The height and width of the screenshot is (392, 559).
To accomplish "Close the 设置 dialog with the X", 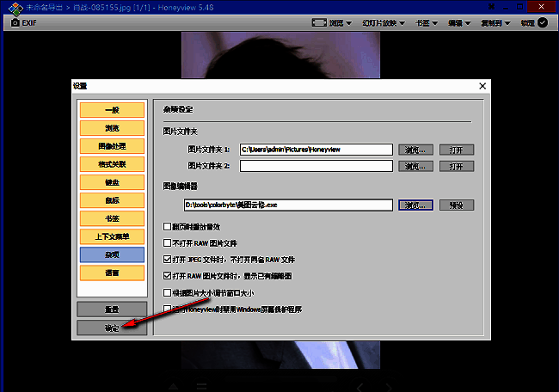I will [x=481, y=86].
